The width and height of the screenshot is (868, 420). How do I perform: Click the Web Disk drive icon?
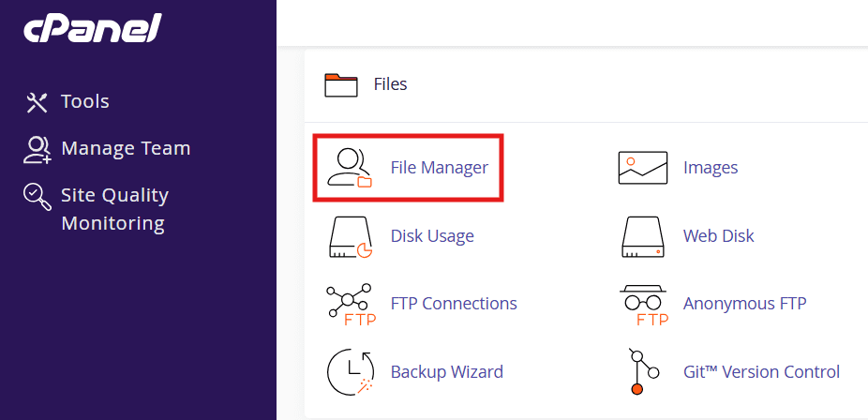(x=642, y=236)
